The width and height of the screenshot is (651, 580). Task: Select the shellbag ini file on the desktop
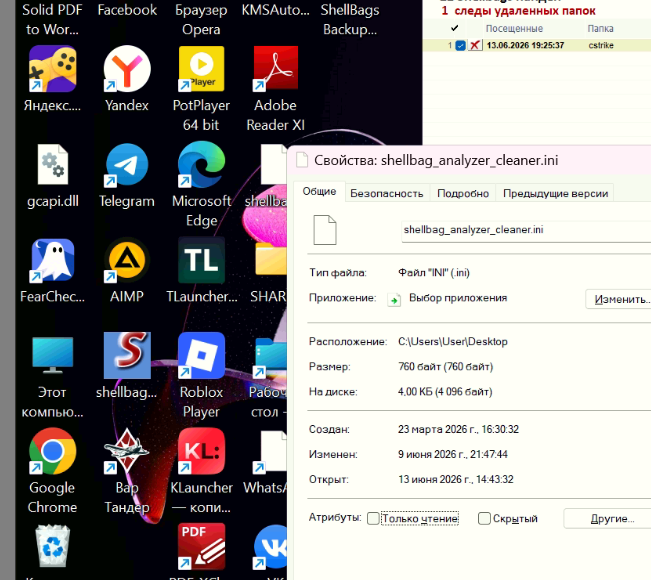pyautogui.click(x=273, y=165)
